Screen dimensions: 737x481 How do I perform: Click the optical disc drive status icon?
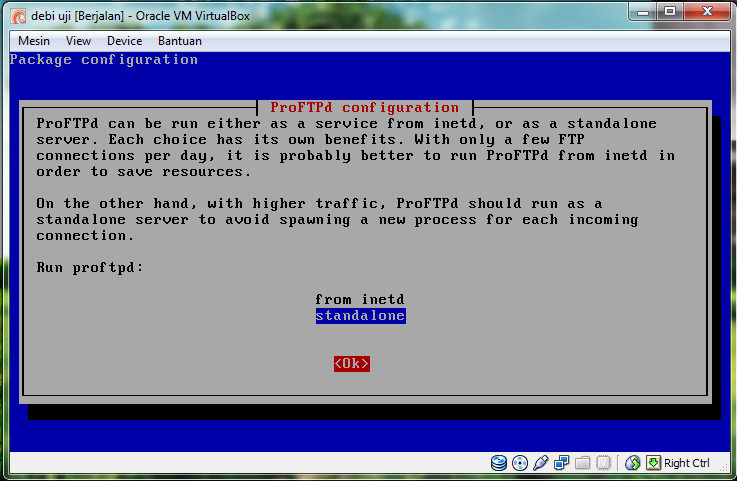(520, 463)
